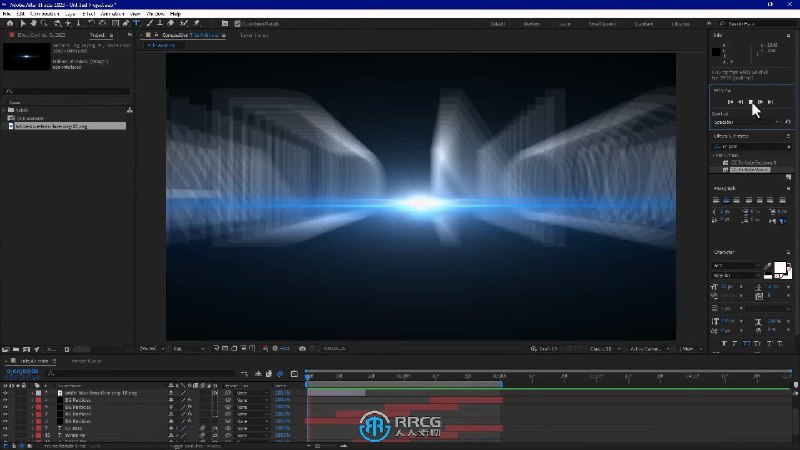Click the project search field

(x=67, y=91)
